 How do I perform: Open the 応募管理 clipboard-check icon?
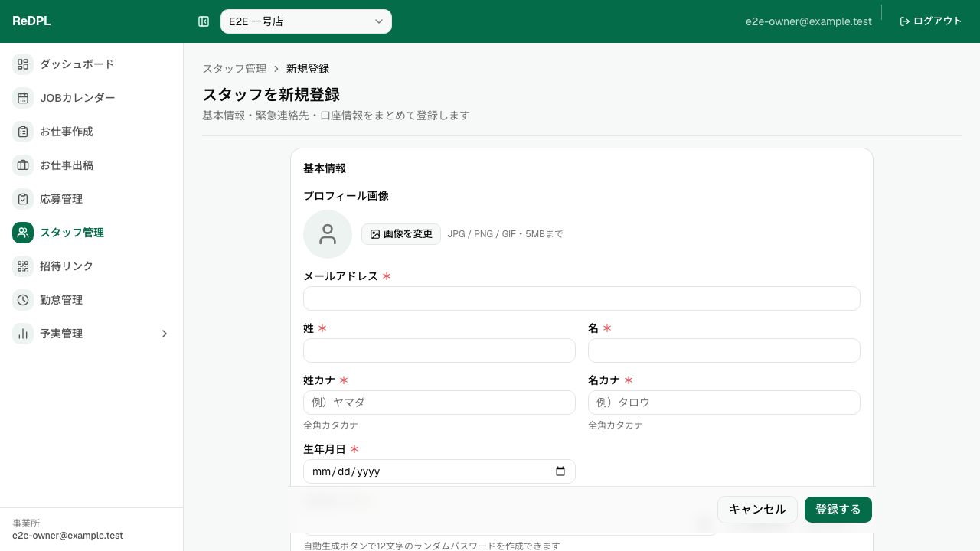[23, 199]
